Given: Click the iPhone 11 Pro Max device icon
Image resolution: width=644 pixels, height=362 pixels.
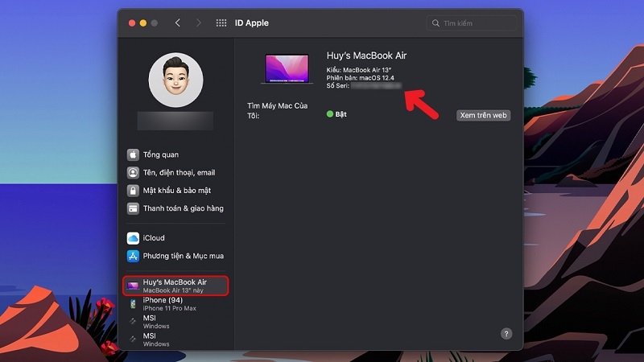Looking at the screenshot, I should coord(133,304).
